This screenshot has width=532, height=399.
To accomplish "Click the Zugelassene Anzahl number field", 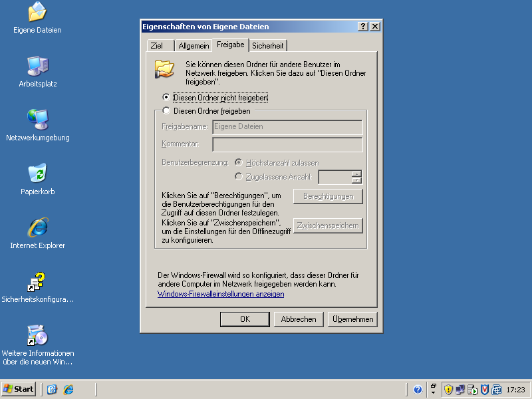I will [x=335, y=177].
